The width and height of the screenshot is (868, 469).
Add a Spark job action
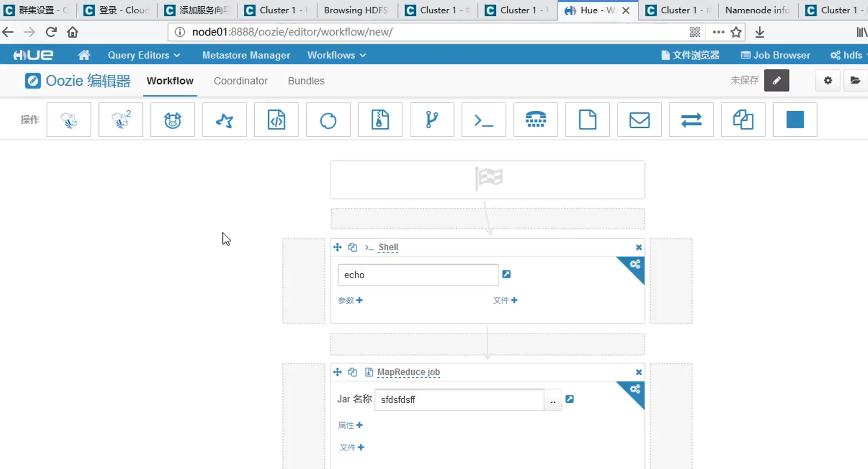coord(225,119)
